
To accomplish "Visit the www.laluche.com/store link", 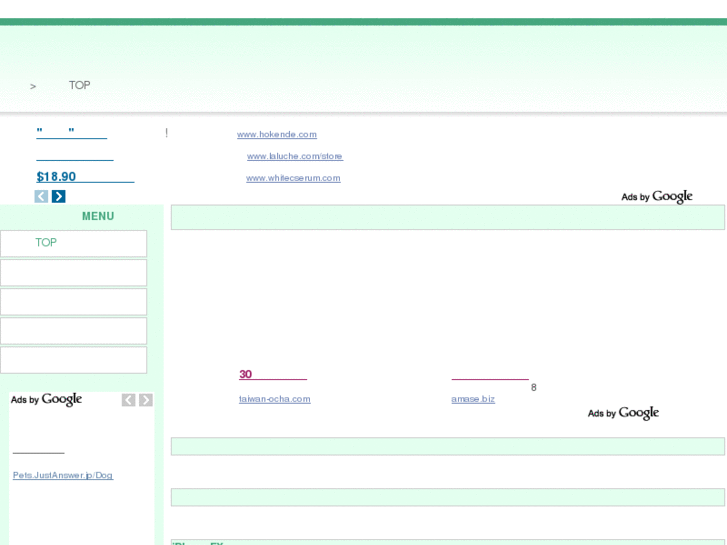I will tap(294, 157).
